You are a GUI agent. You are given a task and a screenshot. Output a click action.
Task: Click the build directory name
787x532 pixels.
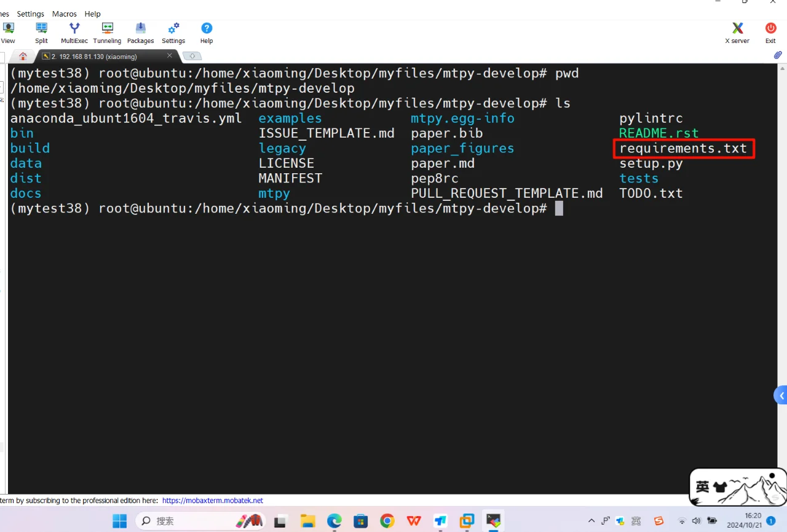(30, 149)
